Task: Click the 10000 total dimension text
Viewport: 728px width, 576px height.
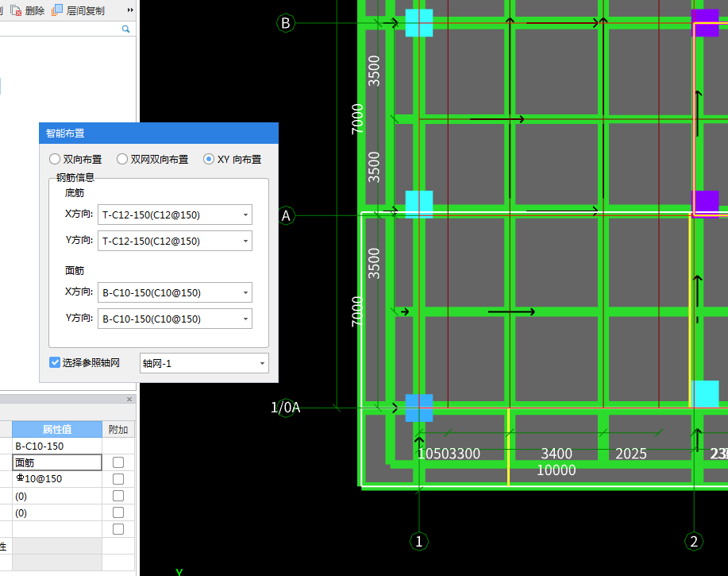Action: coord(557,470)
